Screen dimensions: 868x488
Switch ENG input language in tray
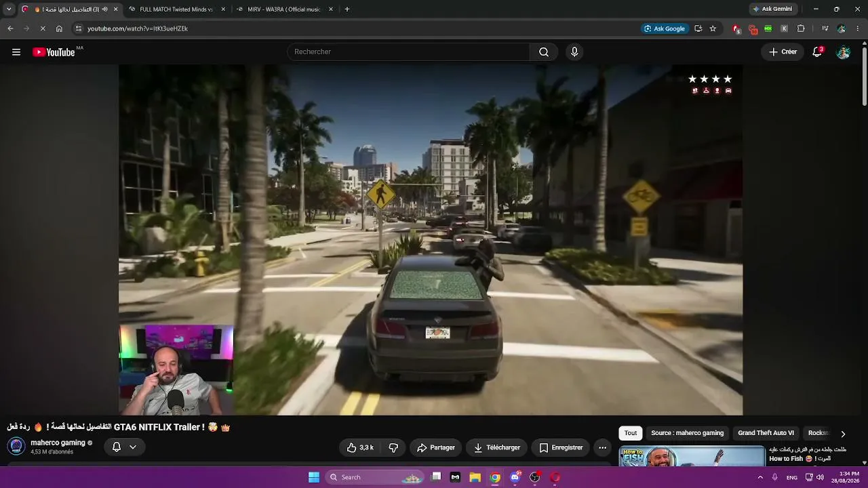click(791, 477)
